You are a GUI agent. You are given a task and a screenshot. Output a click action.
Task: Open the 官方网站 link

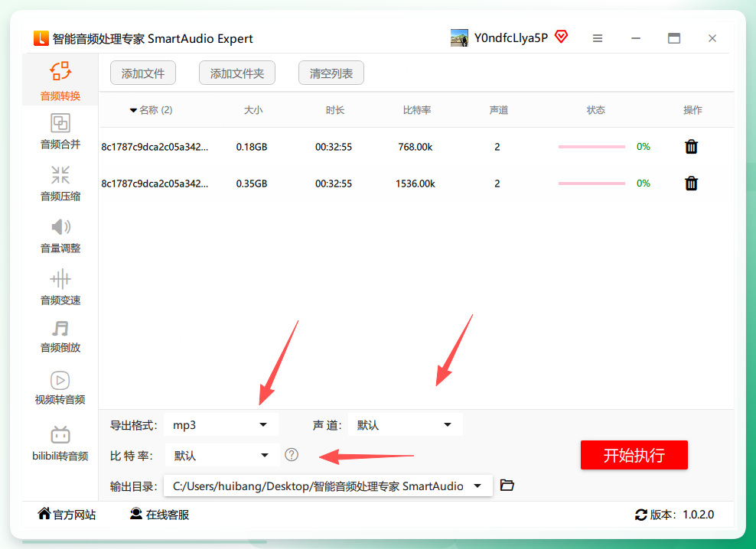[73, 515]
